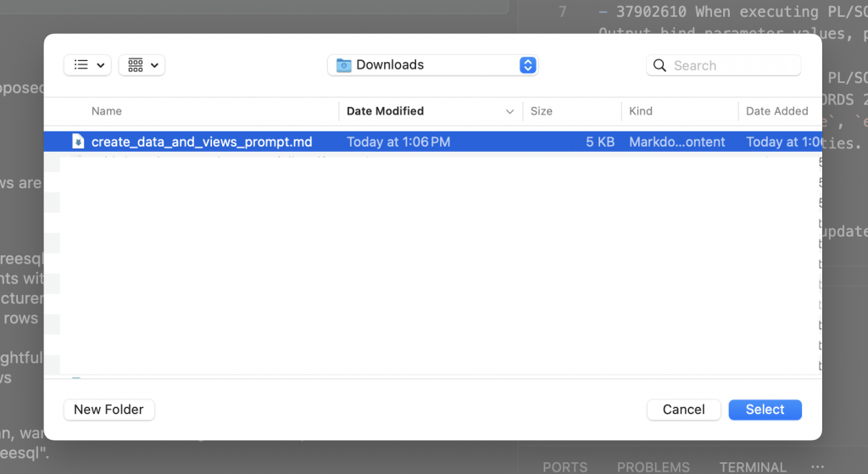Click the Cancel button
The height and width of the screenshot is (474, 868).
tap(684, 410)
